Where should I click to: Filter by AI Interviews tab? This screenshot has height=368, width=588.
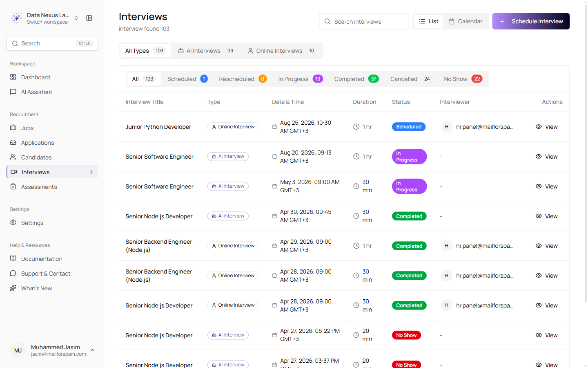206,51
